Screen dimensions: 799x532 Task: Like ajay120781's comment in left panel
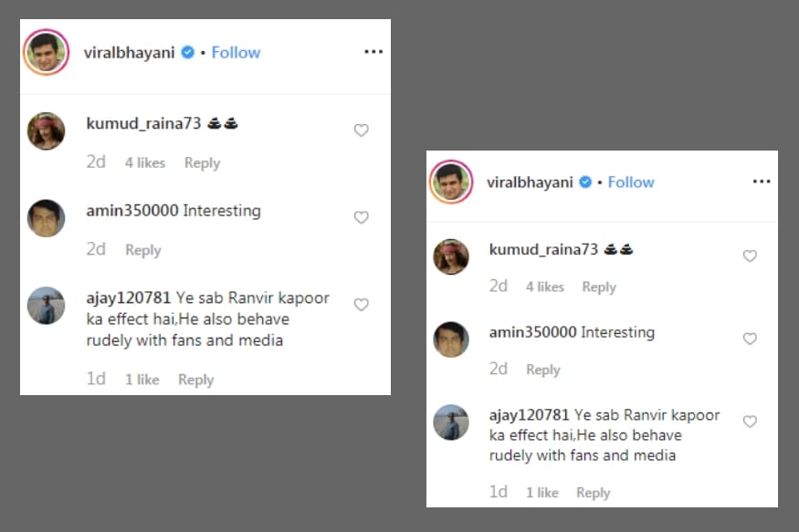pyautogui.click(x=361, y=305)
